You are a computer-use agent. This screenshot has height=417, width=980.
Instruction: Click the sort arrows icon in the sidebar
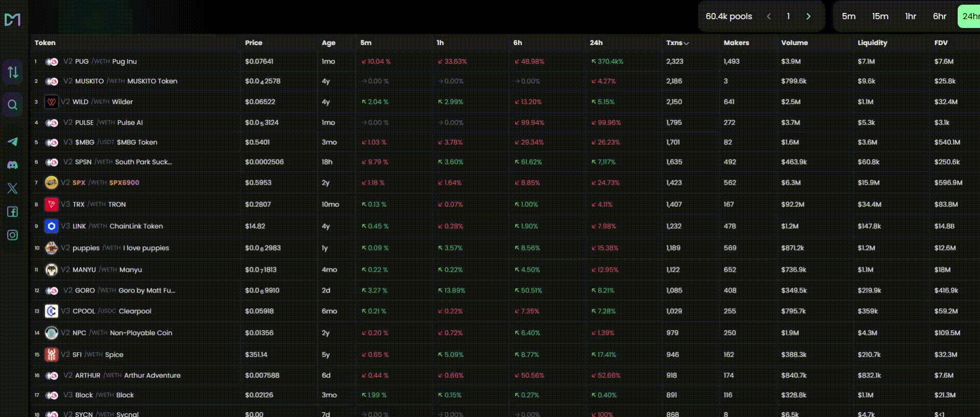tap(12, 72)
